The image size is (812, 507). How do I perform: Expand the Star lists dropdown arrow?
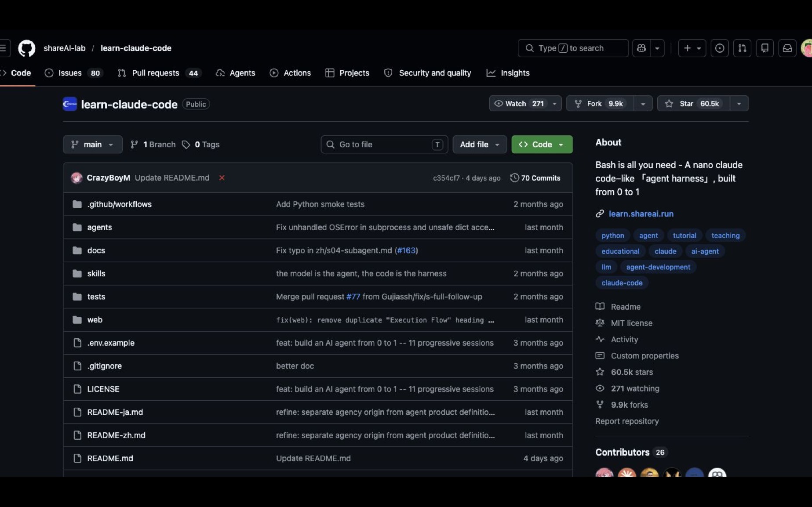739,104
